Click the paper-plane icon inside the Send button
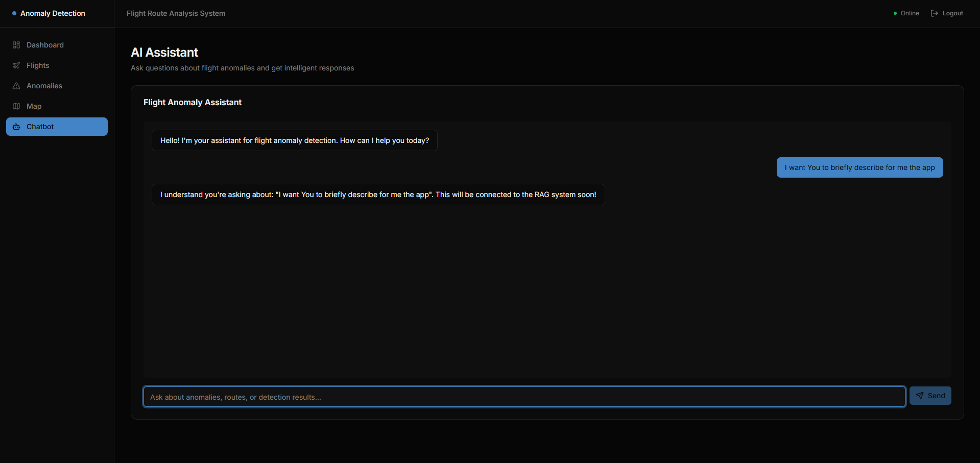 point(919,395)
